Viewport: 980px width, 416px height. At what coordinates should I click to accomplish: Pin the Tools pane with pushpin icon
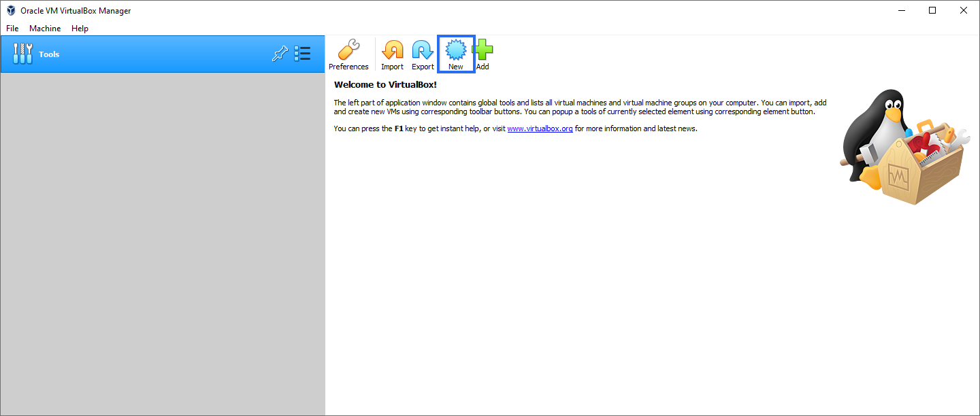click(280, 54)
